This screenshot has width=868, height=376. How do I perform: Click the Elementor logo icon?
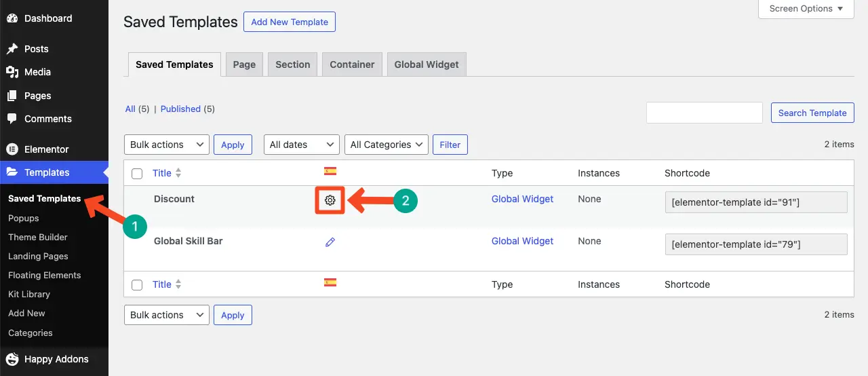coord(12,149)
